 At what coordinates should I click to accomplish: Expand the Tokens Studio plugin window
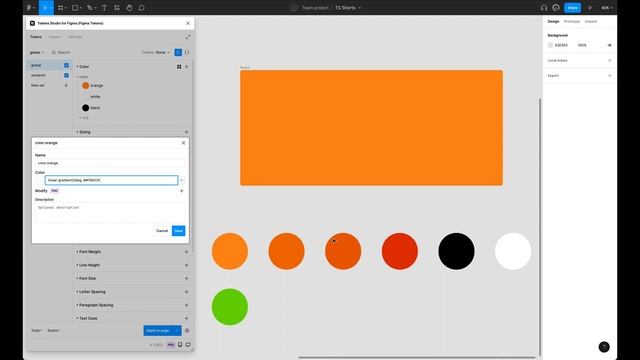tap(188, 37)
